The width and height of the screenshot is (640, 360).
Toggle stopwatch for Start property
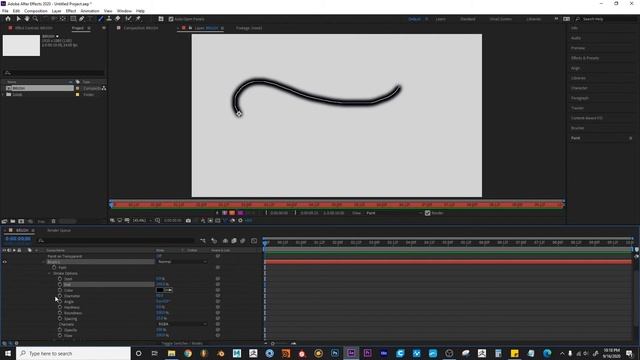[60, 279]
